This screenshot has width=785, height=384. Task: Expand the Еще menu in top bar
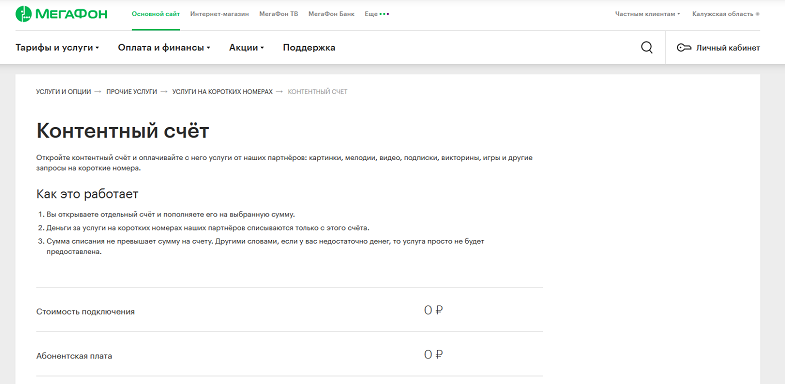(376, 14)
